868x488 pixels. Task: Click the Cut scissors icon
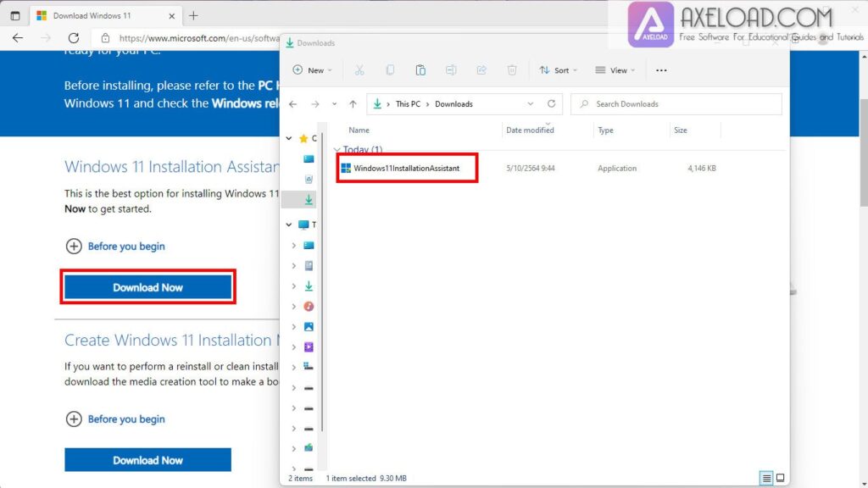pyautogui.click(x=359, y=70)
